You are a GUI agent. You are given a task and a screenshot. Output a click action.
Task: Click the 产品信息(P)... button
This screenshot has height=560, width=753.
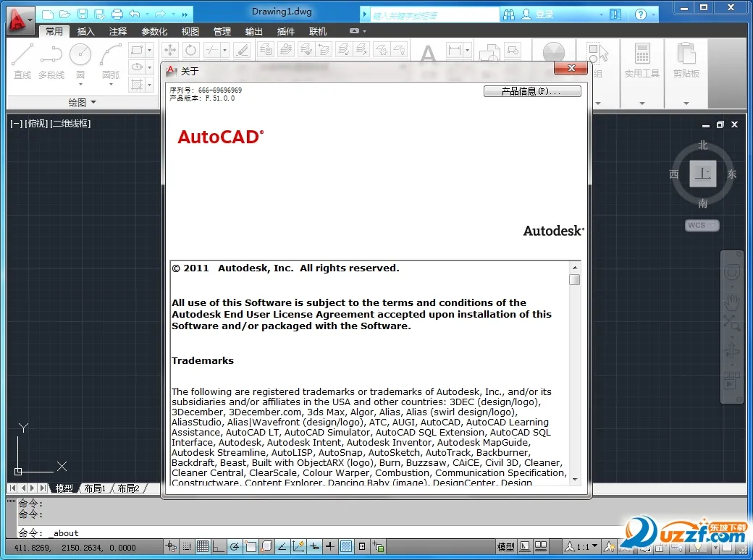(532, 91)
